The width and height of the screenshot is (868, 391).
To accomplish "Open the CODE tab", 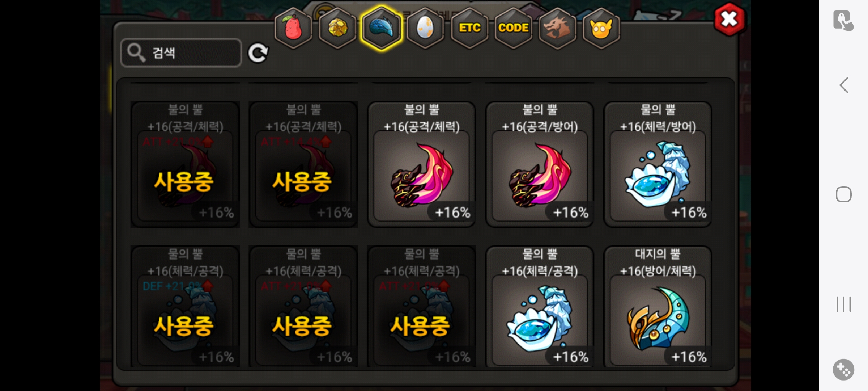I will (x=513, y=28).
